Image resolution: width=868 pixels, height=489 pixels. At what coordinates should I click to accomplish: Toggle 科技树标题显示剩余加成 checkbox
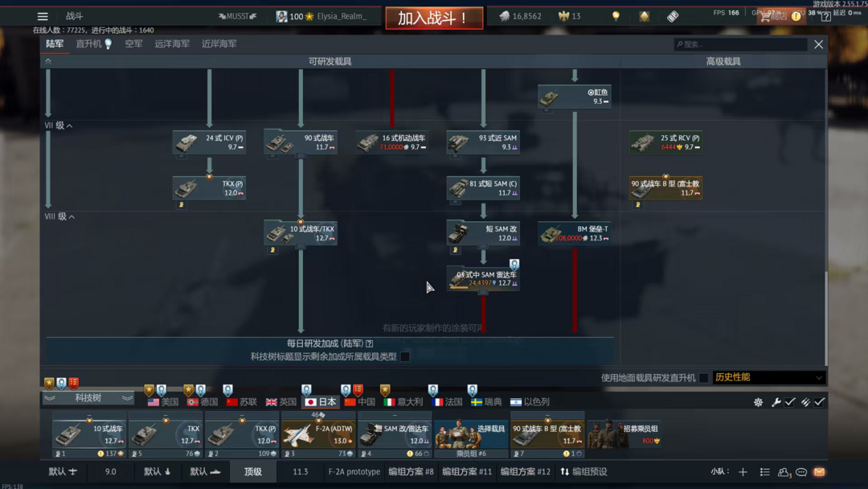coord(405,356)
